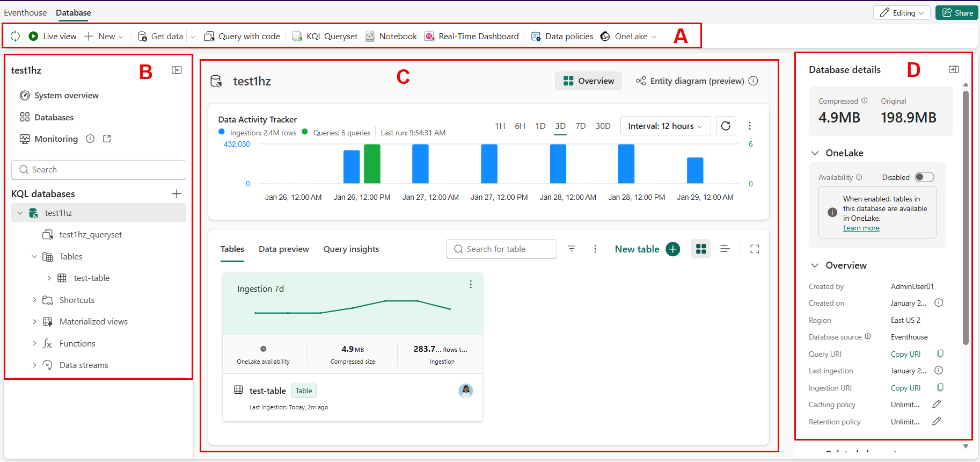This screenshot has width=980, height=462.
Task: Click the New table button
Action: pos(647,249)
